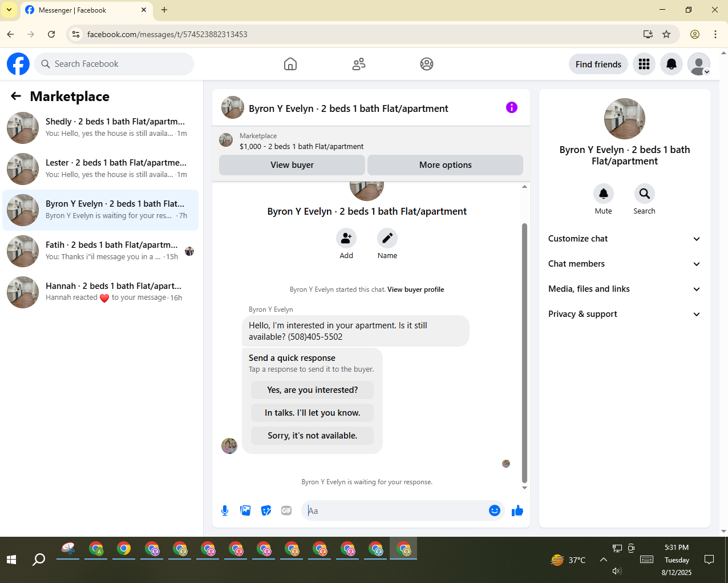Click the Search Facebook field
The height and width of the screenshot is (583, 728).
click(114, 64)
